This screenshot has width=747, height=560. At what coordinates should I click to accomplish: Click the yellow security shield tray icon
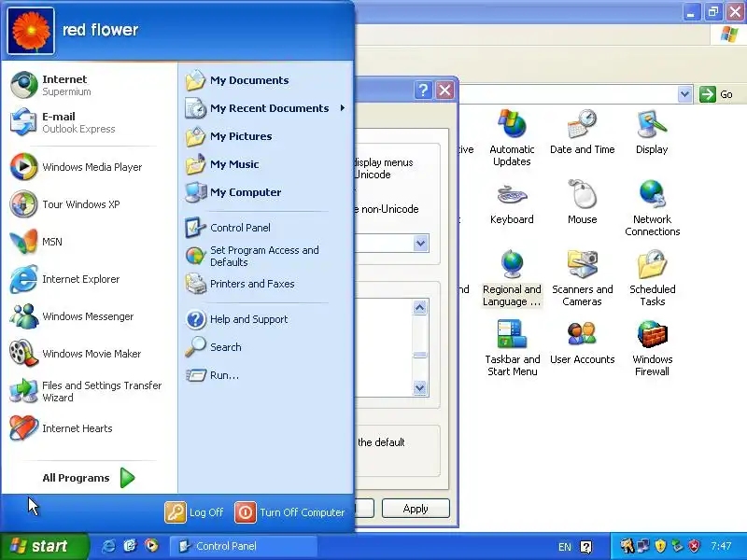[660, 546]
